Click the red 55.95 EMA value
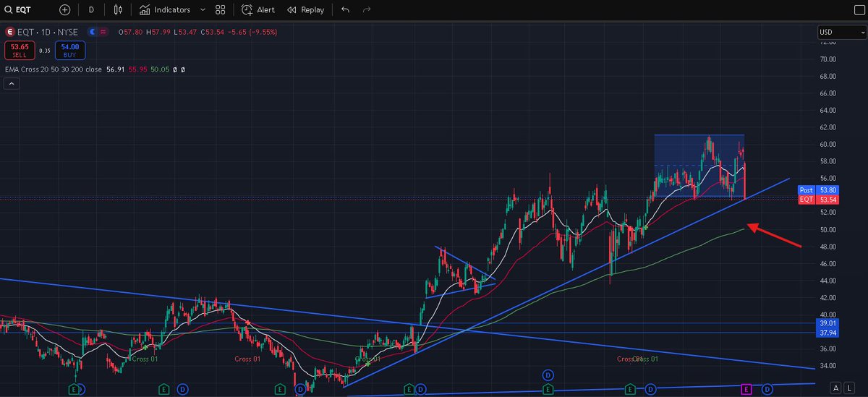This screenshot has height=397, width=868. pyautogui.click(x=137, y=69)
